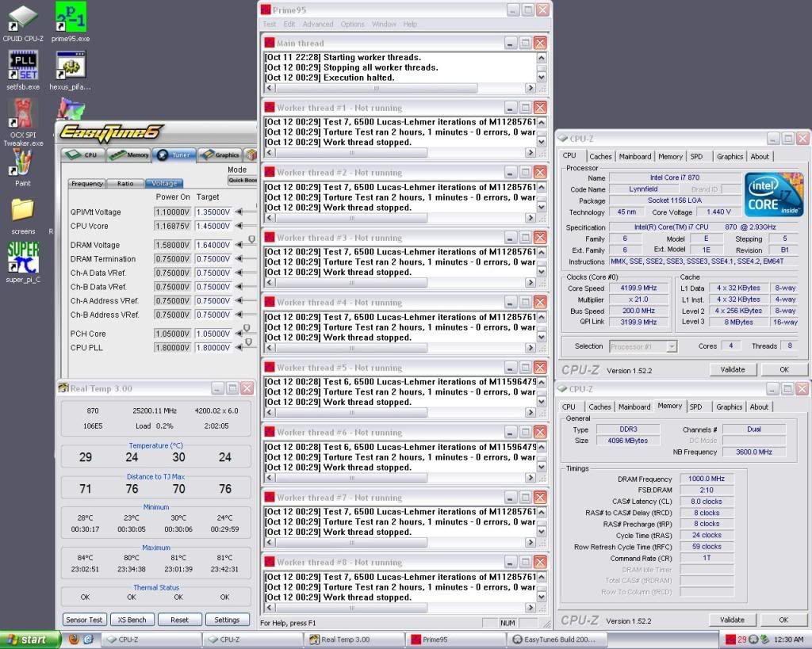Viewport: 812px width, 649px height.
Task: Click Reset button in Real Temp
Action: click(x=179, y=620)
